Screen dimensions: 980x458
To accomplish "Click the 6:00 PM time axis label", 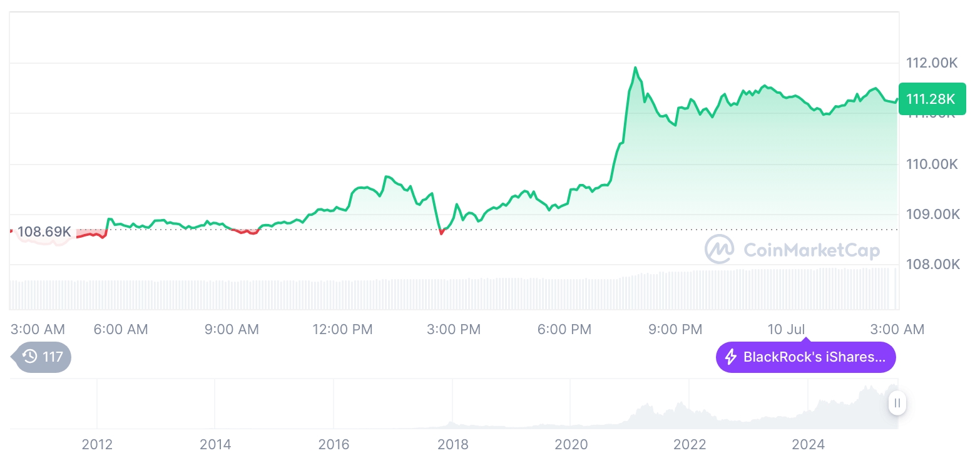I will (x=564, y=329).
